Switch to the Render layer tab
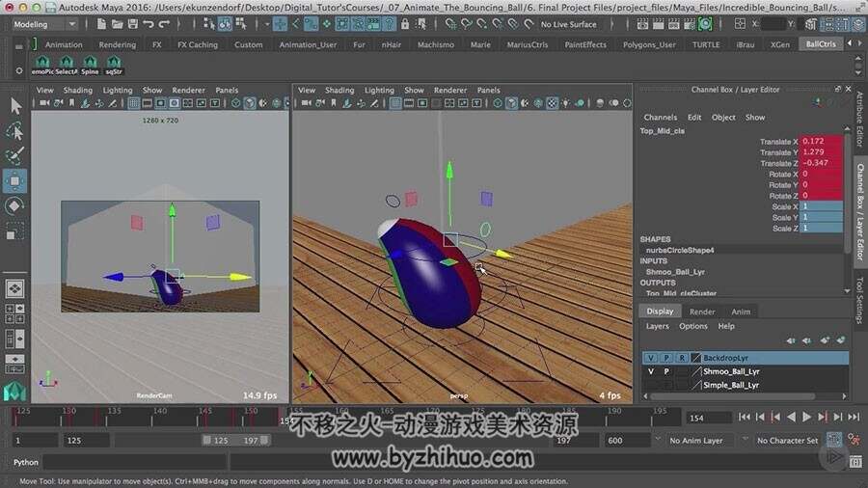The height and width of the screenshot is (488, 868). [702, 312]
